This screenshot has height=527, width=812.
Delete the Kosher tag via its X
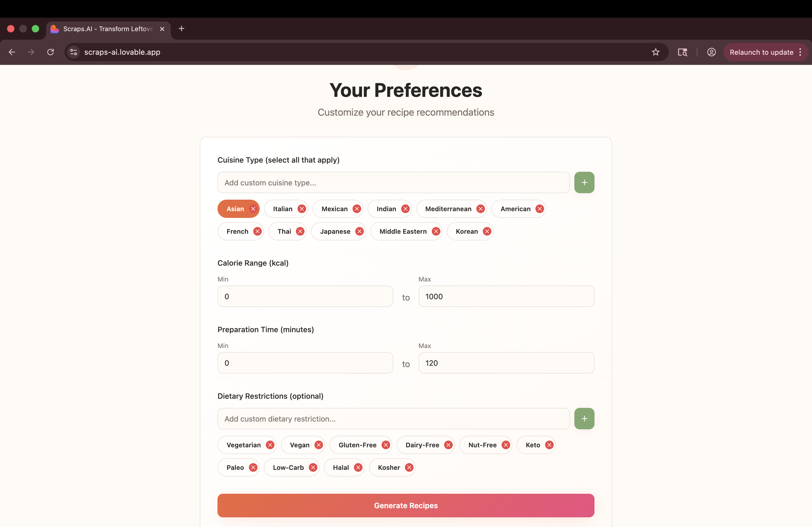coord(409,467)
